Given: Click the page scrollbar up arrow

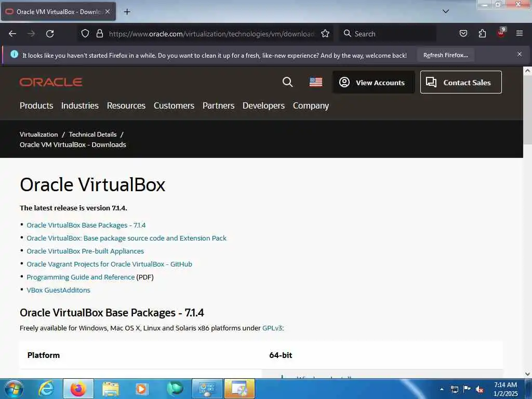Looking at the screenshot, I should (527, 71).
